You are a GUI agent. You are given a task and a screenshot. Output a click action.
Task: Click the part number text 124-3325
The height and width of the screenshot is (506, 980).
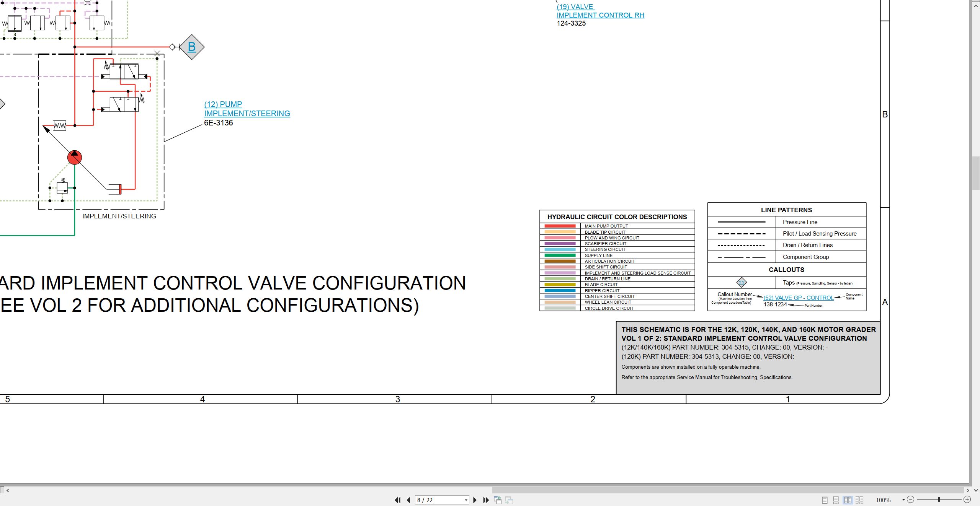coord(571,23)
